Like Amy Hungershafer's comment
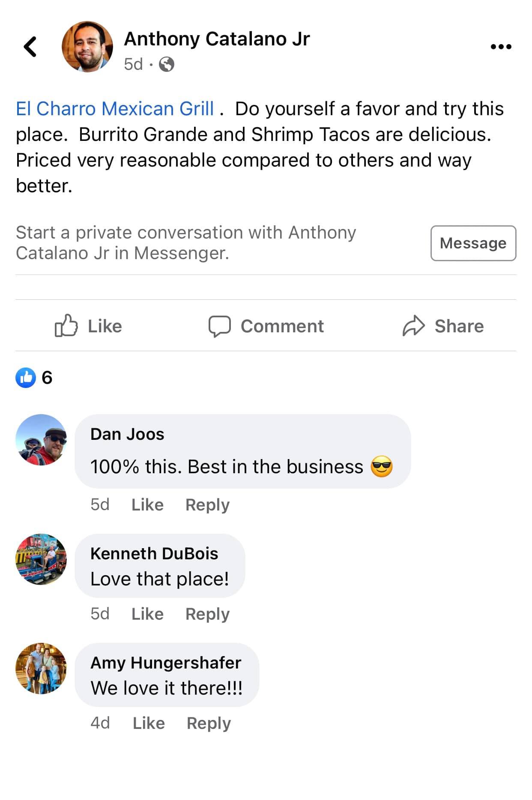Image resolution: width=532 pixels, height=800 pixels. point(149,723)
